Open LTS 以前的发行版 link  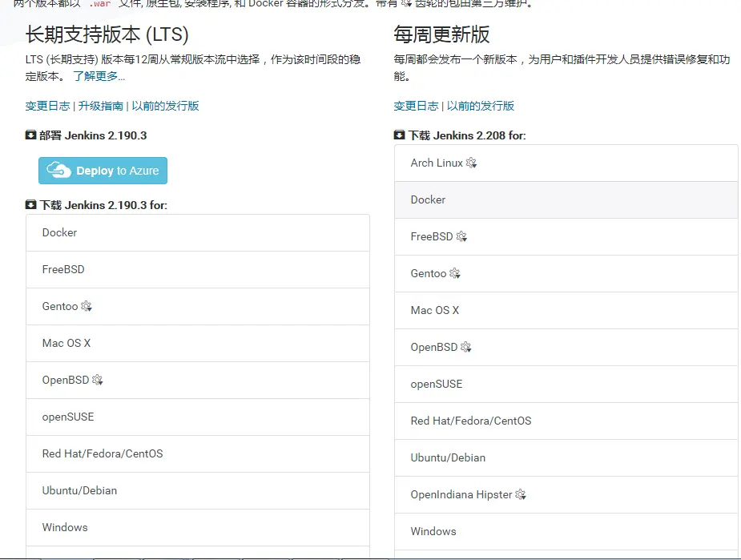pos(165,106)
